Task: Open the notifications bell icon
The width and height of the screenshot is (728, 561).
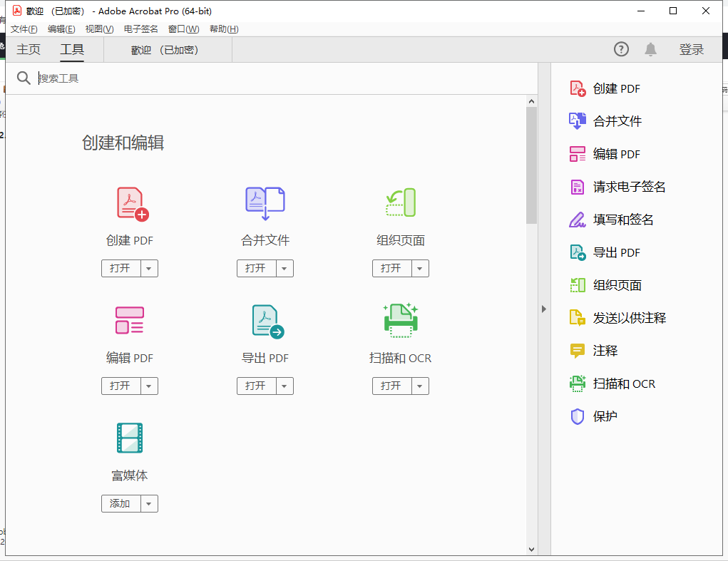Action: (x=650, y=49)
